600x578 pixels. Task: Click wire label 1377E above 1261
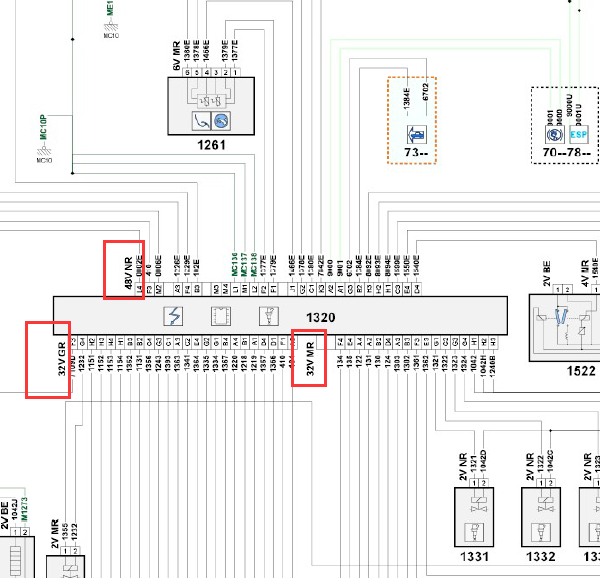tap(235, 50)
